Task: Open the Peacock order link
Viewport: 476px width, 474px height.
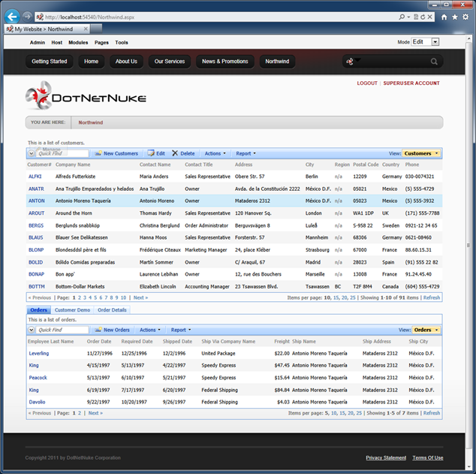Action: 38,378
